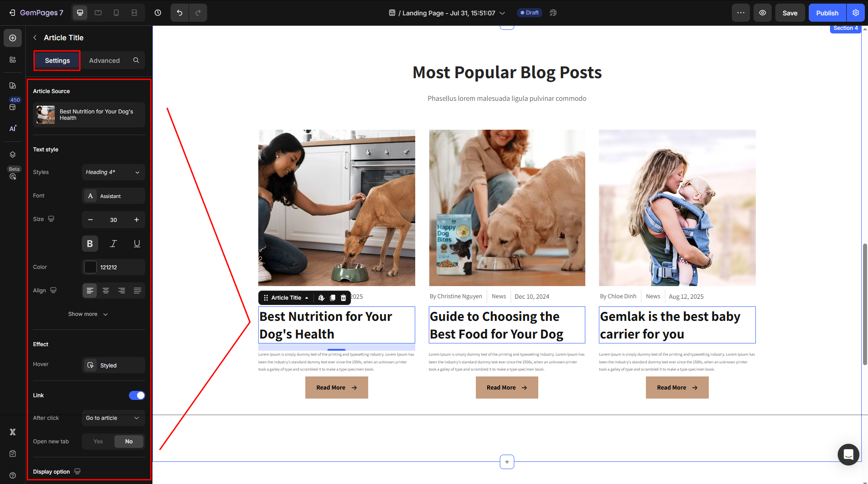868x484 pixels.
Task: Click the Shopify edit icon in the element toolbar
Action: point(321,298)
